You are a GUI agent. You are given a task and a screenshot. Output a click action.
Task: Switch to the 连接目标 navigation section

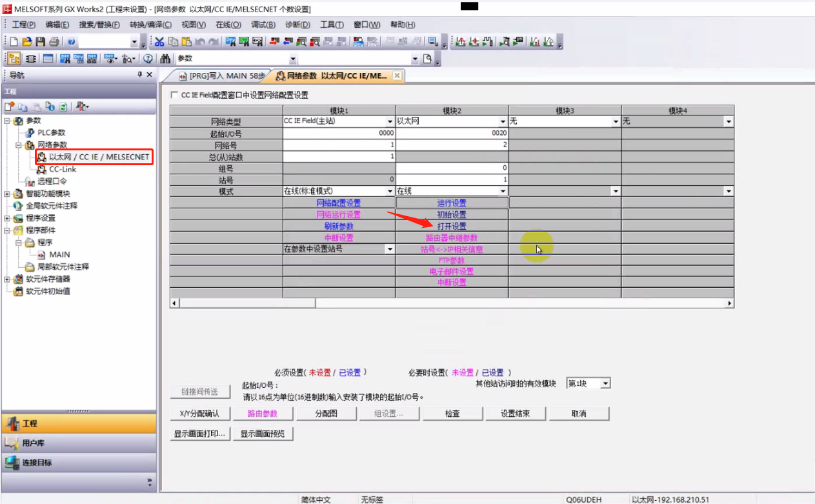click(x=79, y=463)
